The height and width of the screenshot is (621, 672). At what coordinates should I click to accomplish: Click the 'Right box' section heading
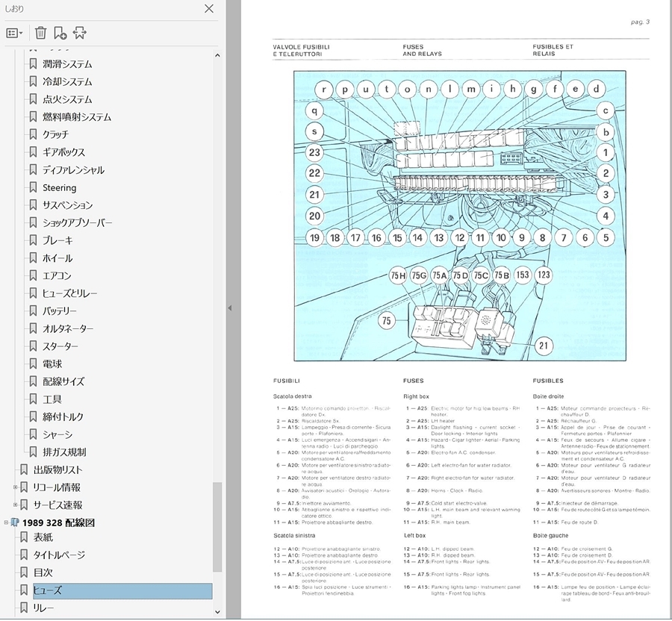tap(416, 396)
